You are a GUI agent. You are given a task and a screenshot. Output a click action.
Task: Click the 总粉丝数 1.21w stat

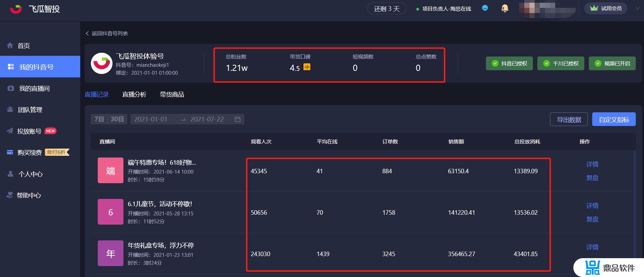click(x=237, y=63)
